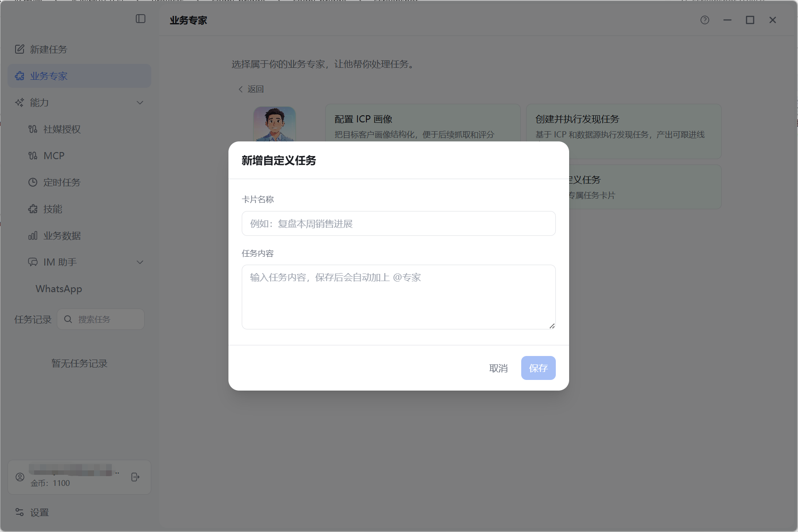
Task: Click the 业务数据 bar chart icon
Action: [33, 235]
